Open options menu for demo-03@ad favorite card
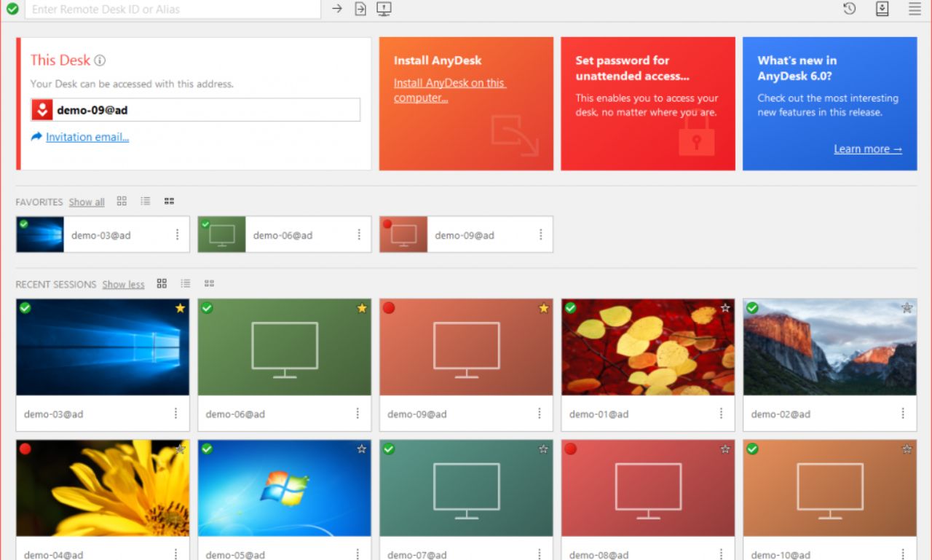932x560 pixels. (177, 234)
